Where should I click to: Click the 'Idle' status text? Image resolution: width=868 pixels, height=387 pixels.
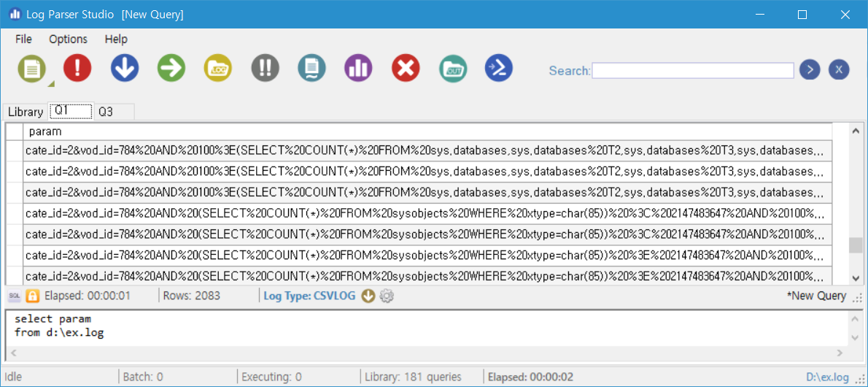click(12, 378)
